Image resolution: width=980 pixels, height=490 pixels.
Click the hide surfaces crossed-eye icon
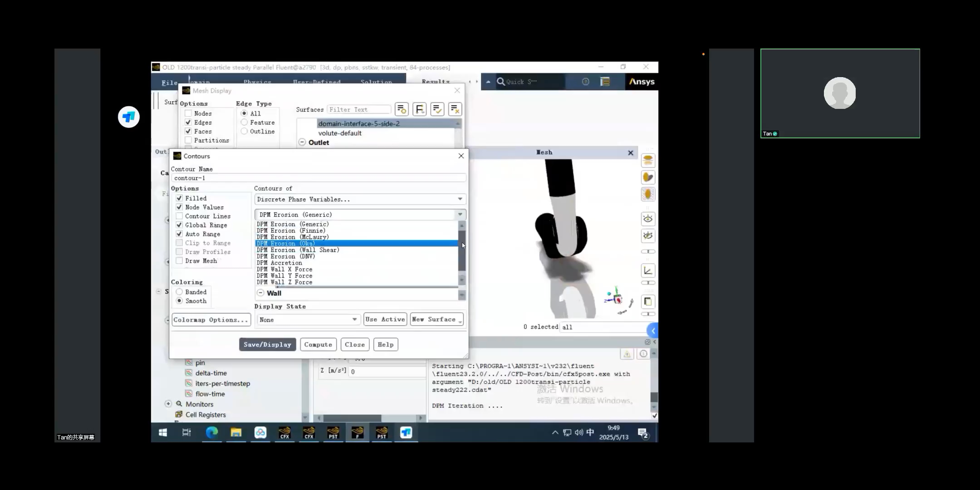(647, 235)
